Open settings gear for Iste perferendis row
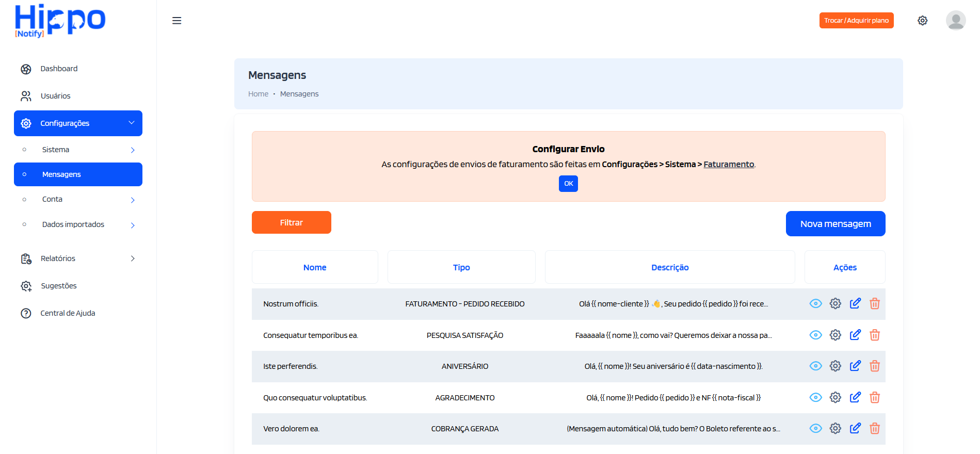 835,366
